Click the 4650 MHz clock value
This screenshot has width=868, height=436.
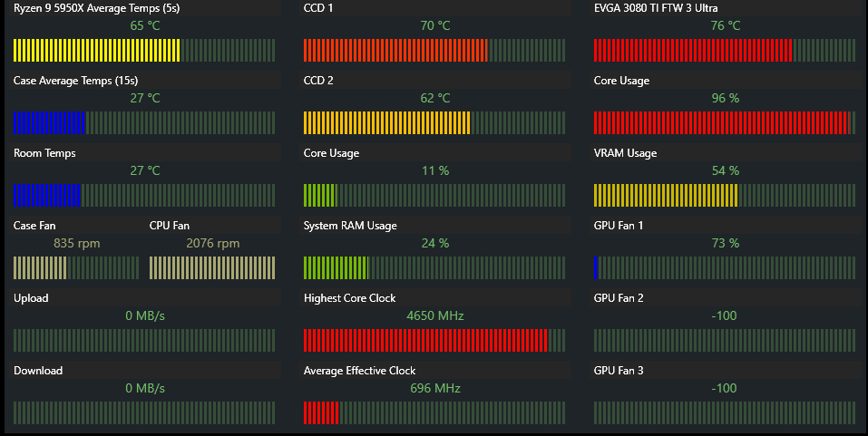(x=435, y=315)
